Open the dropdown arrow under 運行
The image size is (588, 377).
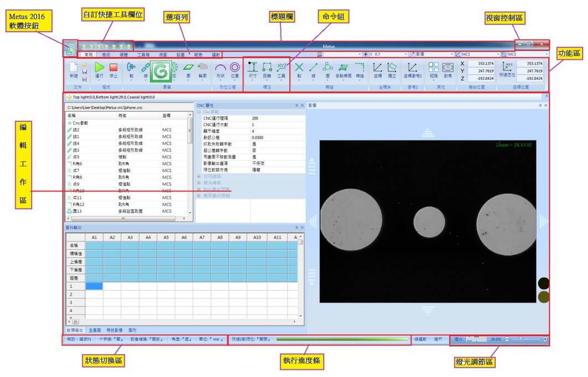[99, 80]
